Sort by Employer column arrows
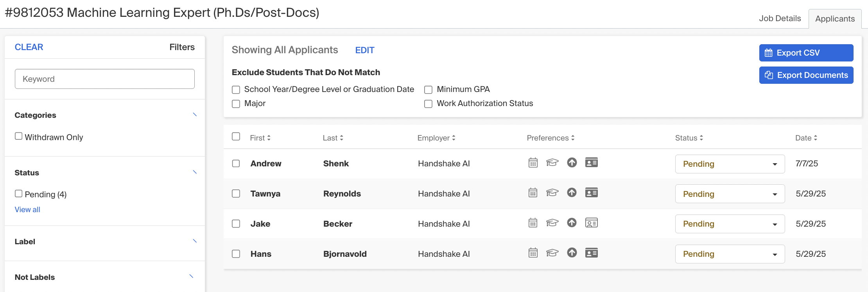Image resolution: width=868 pixels, height=292 pixels. point(454,138)
